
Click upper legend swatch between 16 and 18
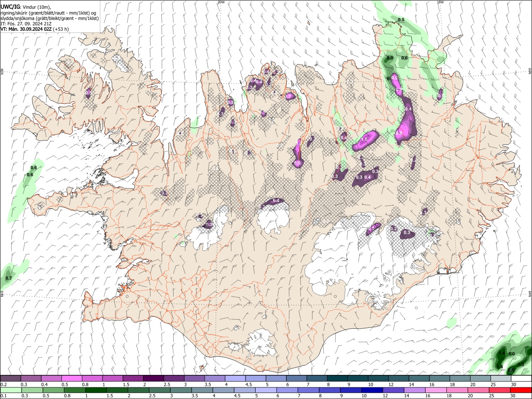point(439,379)
